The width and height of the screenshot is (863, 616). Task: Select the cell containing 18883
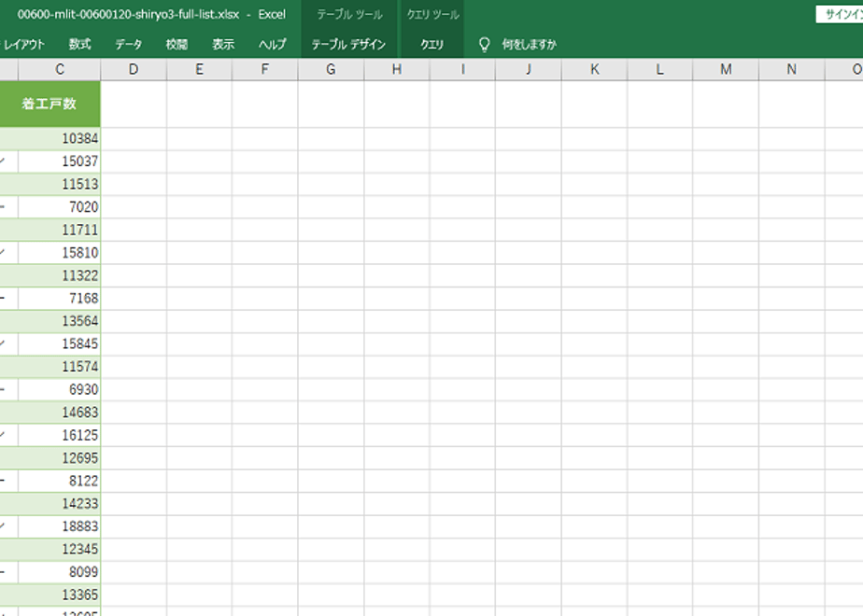click(60, 526)
